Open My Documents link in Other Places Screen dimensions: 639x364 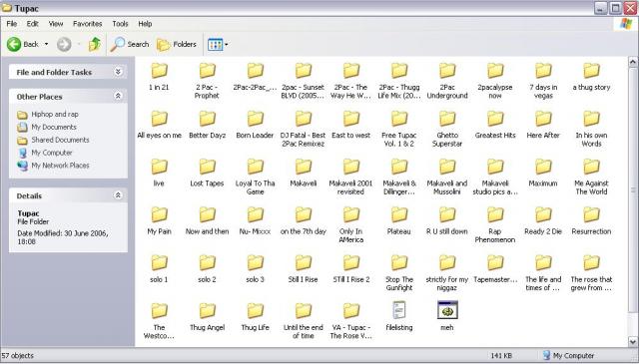(54, 127)
